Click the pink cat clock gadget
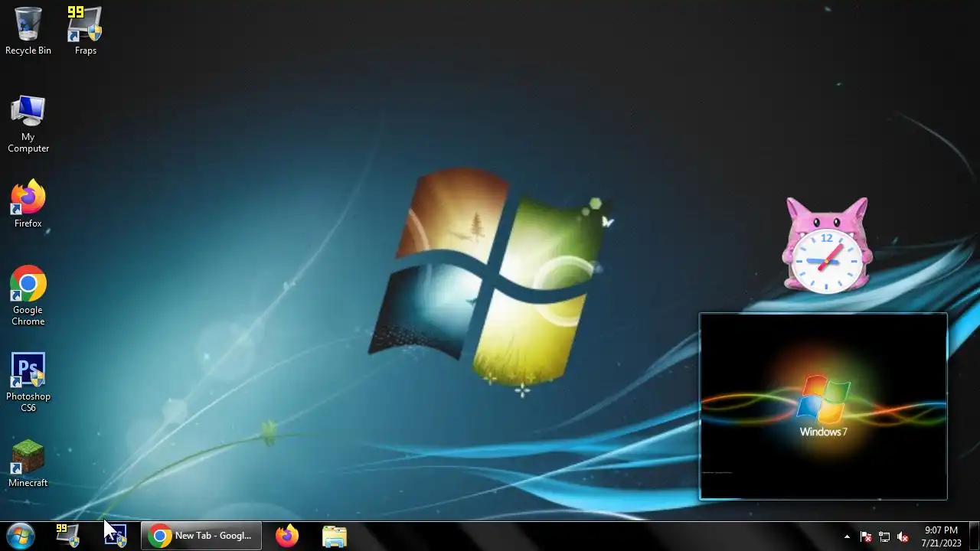Screen dimensions: 980x551 (827, 246)
